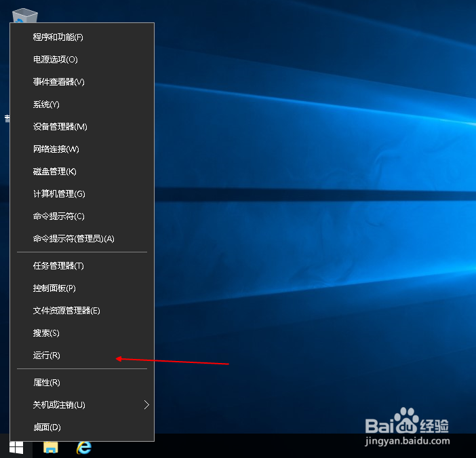Launch 设备管理器(M)
This screenshot has width=476, height=458.
click(x=82, y=127)
